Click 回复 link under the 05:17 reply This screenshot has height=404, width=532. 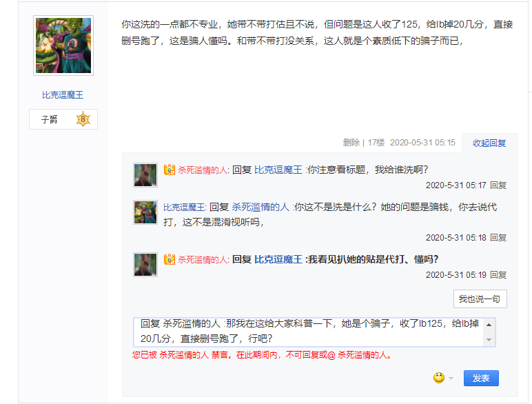pyautogui.click(x=498, y=185)
